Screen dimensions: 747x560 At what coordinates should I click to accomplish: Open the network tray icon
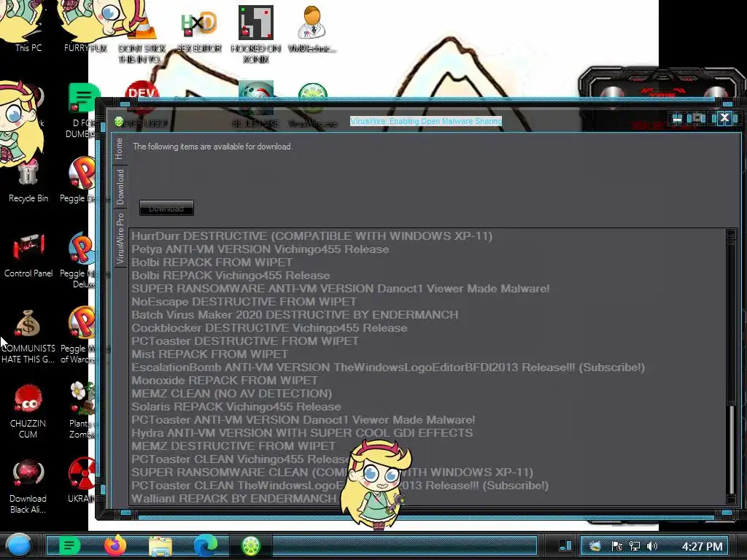pos(634,546)
